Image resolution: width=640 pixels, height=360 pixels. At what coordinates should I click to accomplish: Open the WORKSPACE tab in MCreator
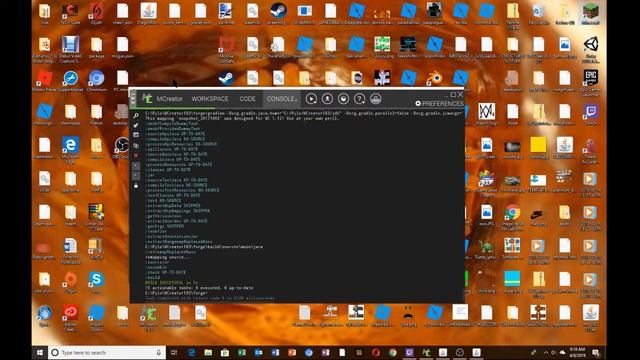210,99
